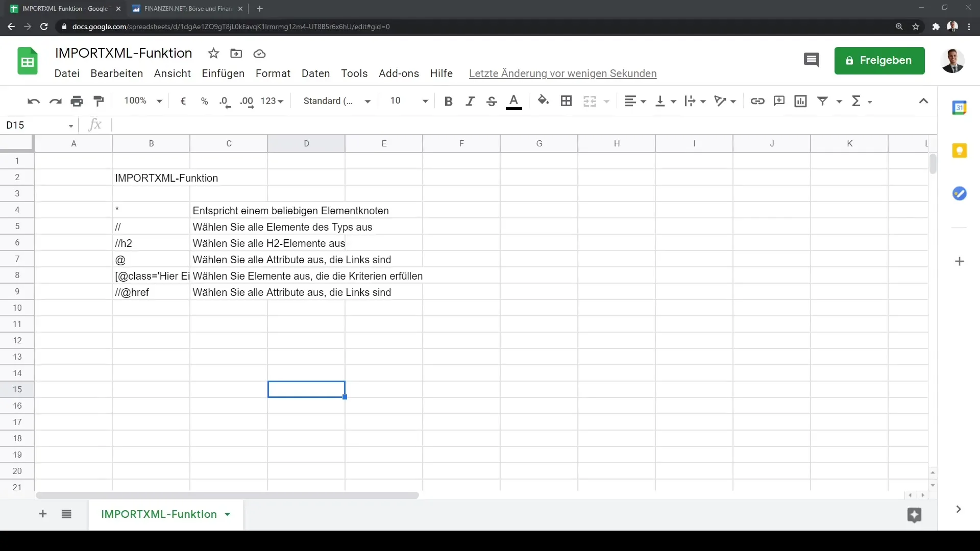Image resolution: width=980 pixels, height=551 pixels.
Task: Toggle bold formatting
Action: pyautogui.click(x=448, y=101)
